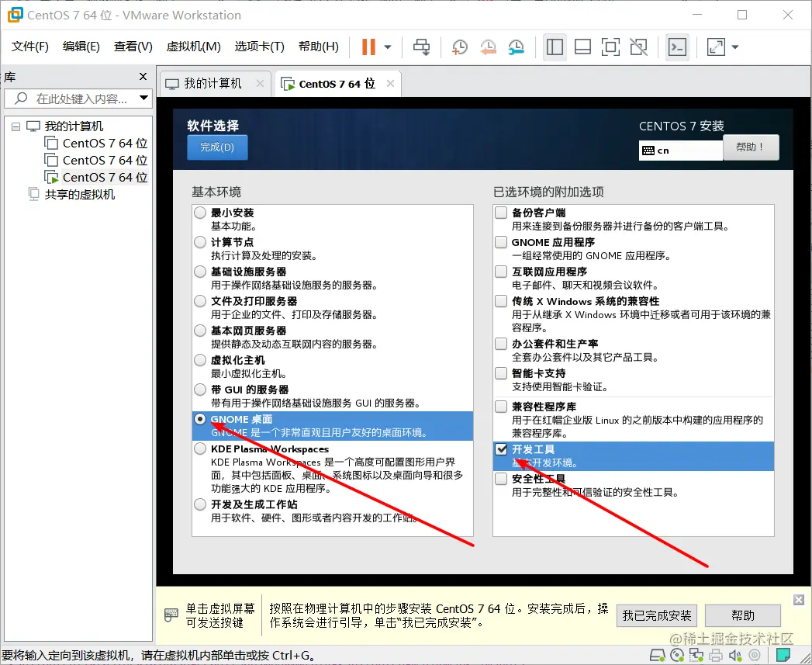Toggle the thumbnail bar view
Viewport: 812px width, 665px height.
tap(582, 47)
